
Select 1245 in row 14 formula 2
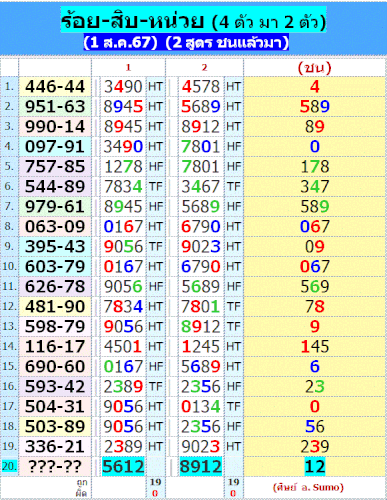(x=201, y=347)
